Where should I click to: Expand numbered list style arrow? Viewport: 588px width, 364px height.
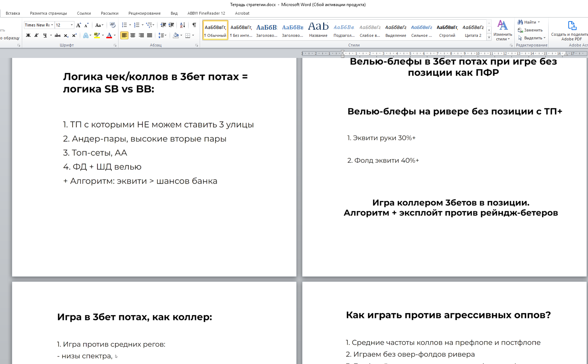(142, 25)
